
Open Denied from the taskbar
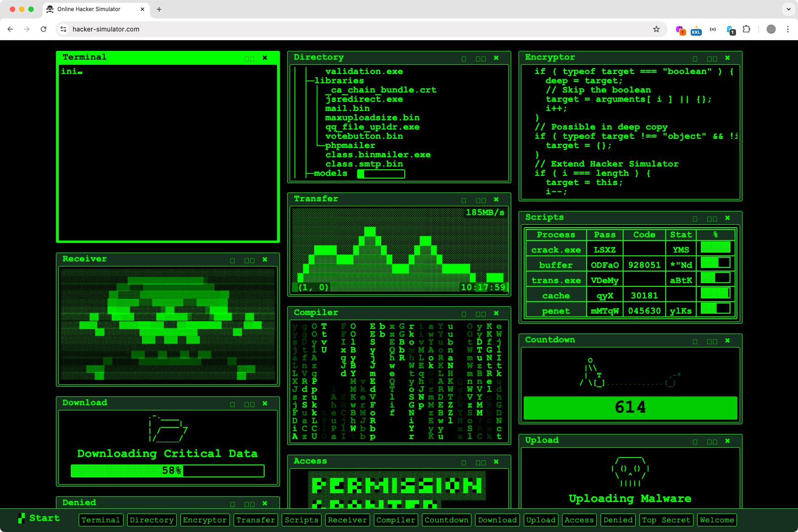[618, 520]
